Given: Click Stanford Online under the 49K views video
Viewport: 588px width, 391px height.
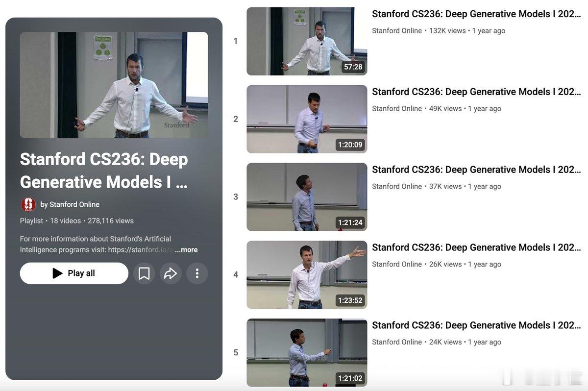Looking at the screenshot, I should 397,108.
